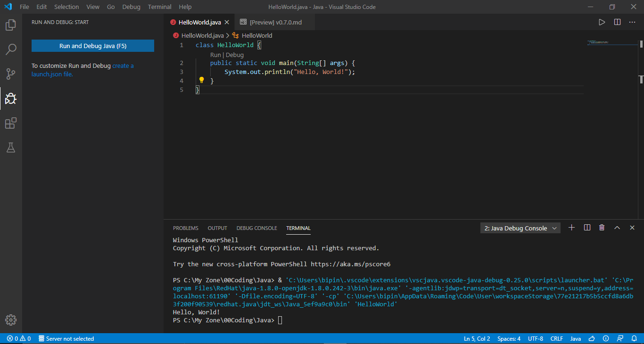Open the Terminal menu
The width and height of the screenshot is (644, 344).
click(x=159, y=7)
